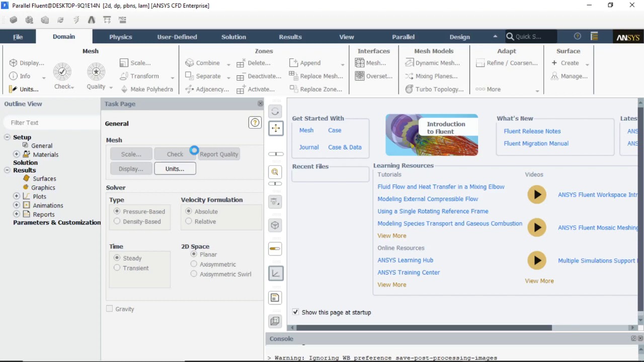
Task: Click Make Polyhedra in ribbon
Action: [x=146, y=89]
